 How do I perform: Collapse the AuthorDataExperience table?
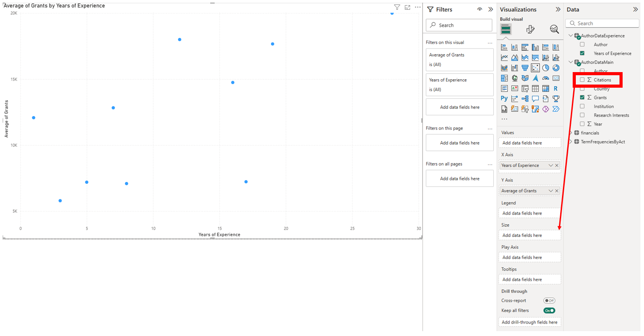point(571,36)
